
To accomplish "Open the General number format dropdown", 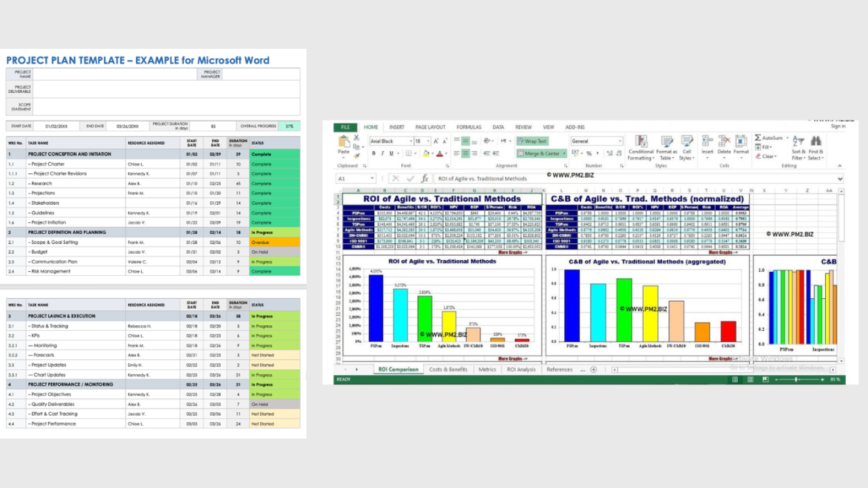I will point(620,141).
